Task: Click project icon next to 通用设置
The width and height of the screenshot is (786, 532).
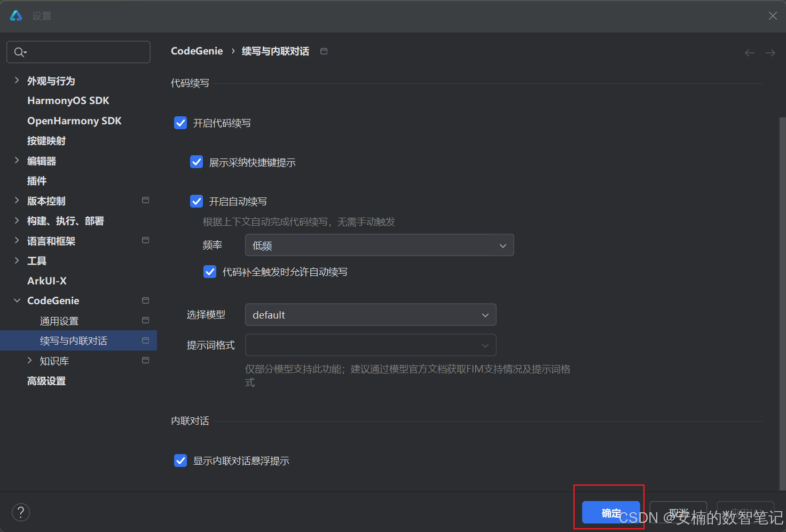Action: (145, 320)
